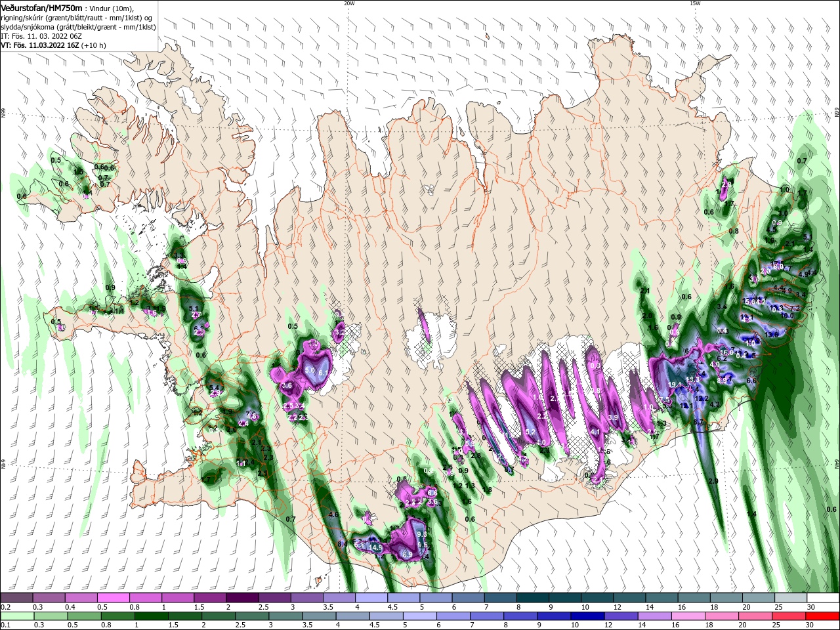Screen dimensions: 840x630
Task: Click the 7.2 value on the east coast
Action: pos(795,308)
